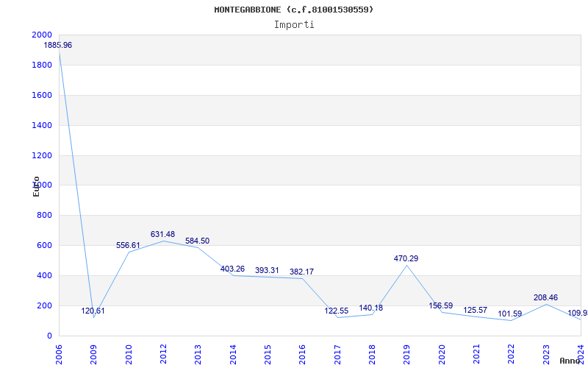Image resolution: width=588 pixels, height=368 pixels.
Task: Click the 2010 year tick label
Action: click(x=129, y=355)
